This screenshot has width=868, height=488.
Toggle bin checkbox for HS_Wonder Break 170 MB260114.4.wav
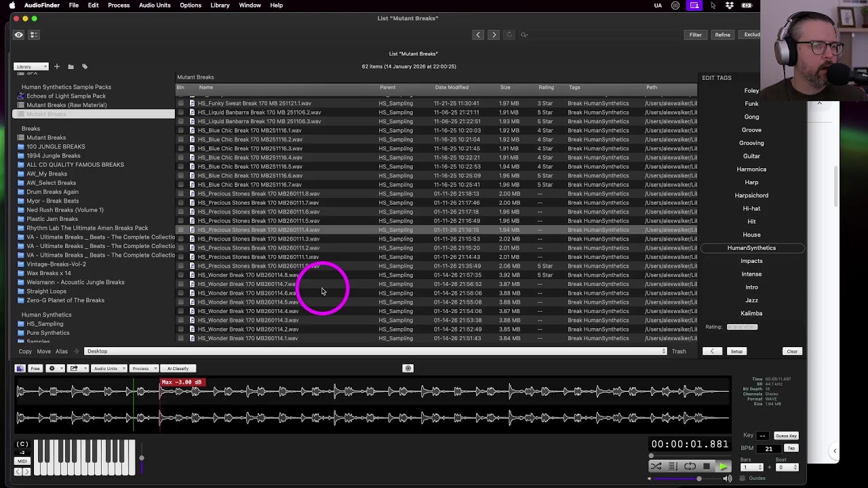coord(180,311)
